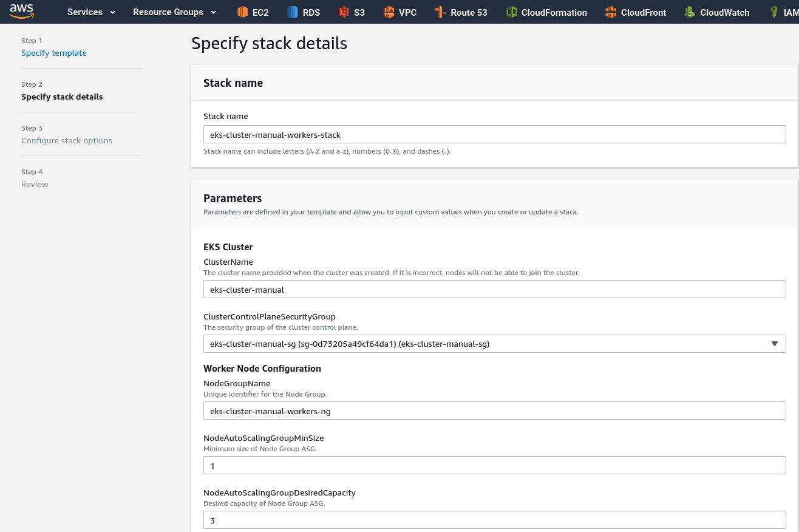799x532 pixels.
Task: Open the S3 bucket shortcut icon
Action: pos(344,12)
